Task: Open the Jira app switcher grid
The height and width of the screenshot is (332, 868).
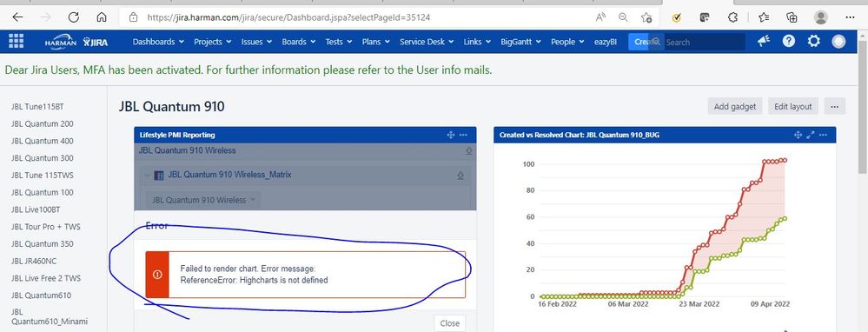Action: point(16,42)
